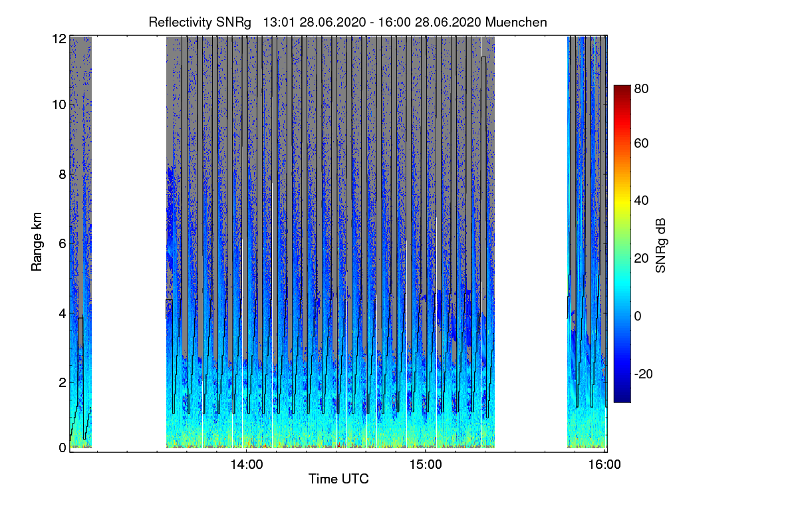
Task: Click the colorbar value label 60
Action: coord(642,143)
